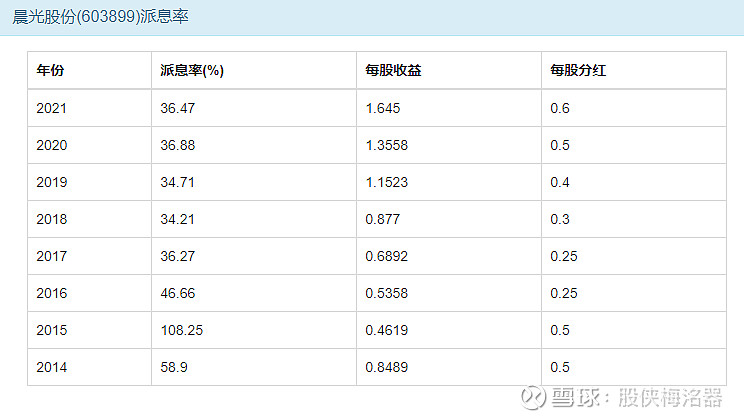This screenshot has height=420, width=744.
Task: Click payout ratio value 36.88
Action: pos(177,145)
